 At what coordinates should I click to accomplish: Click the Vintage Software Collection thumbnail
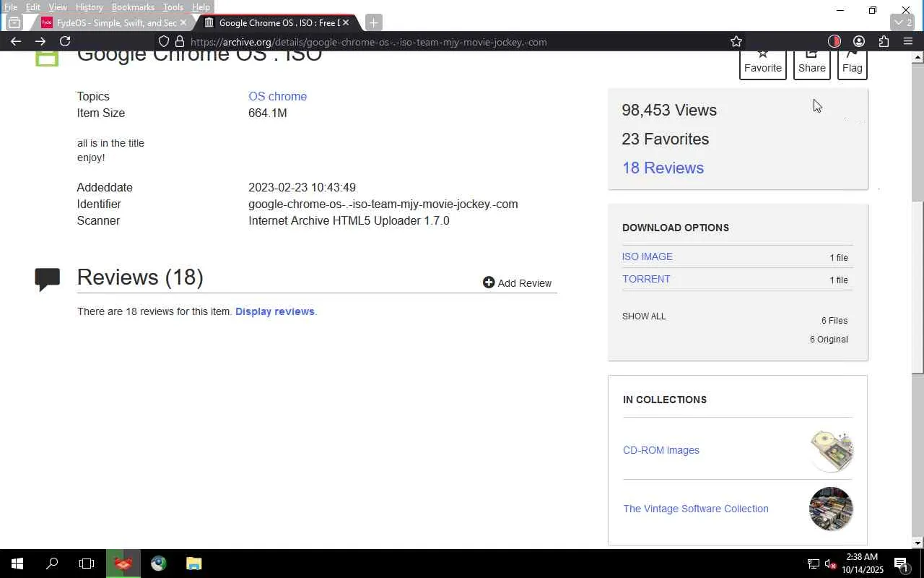pos(831,509)
